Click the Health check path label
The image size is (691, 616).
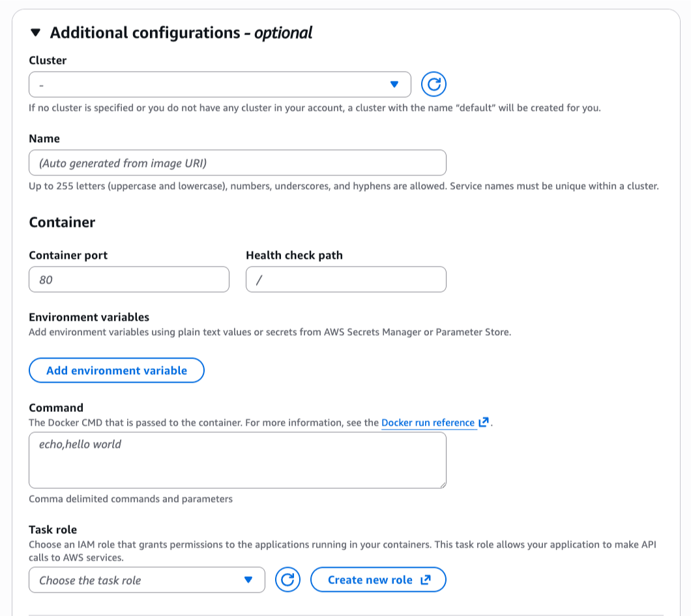pos(294,256)
